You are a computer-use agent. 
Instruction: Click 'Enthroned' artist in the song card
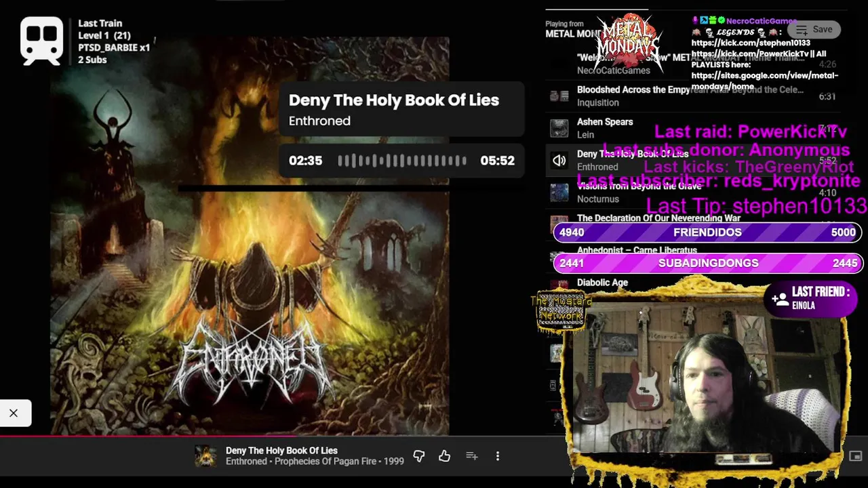point(319,121)
